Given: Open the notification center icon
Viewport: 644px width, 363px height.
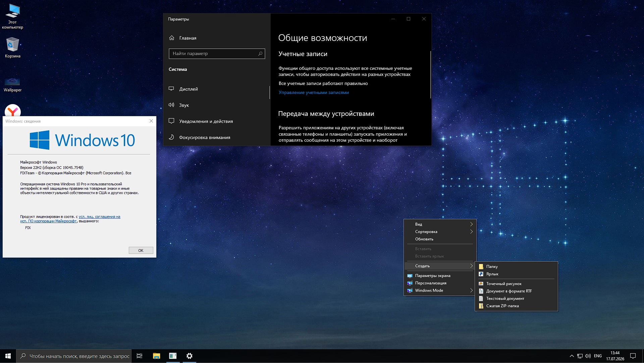Looking at the screenshot, I should point(633,356).
